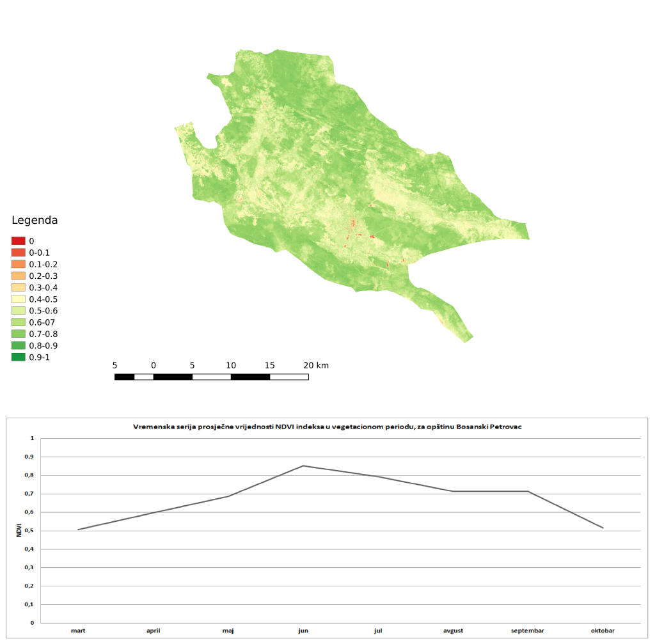Click the 0.7-0.8 green legend swatch
The image size is (655, 644).
click(x=18, y=334)
